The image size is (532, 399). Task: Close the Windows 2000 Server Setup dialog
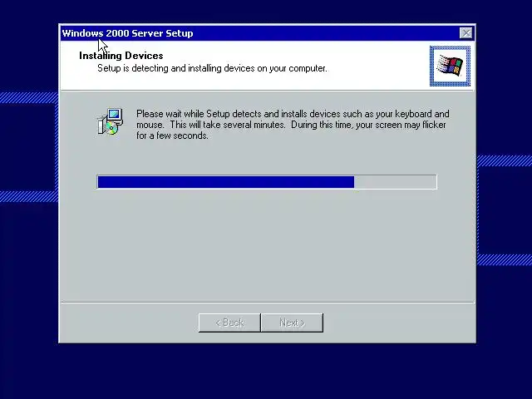pyautogui.click(x=466, y=33)
